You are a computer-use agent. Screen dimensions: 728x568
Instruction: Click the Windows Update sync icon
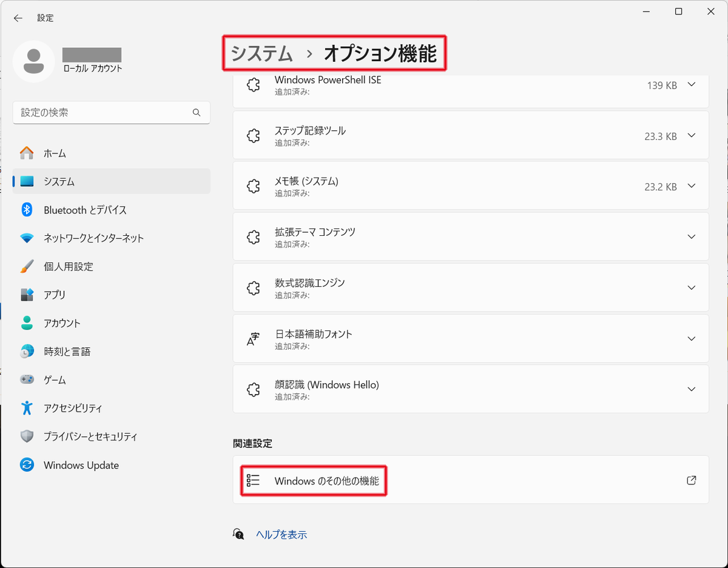(27, 465)
